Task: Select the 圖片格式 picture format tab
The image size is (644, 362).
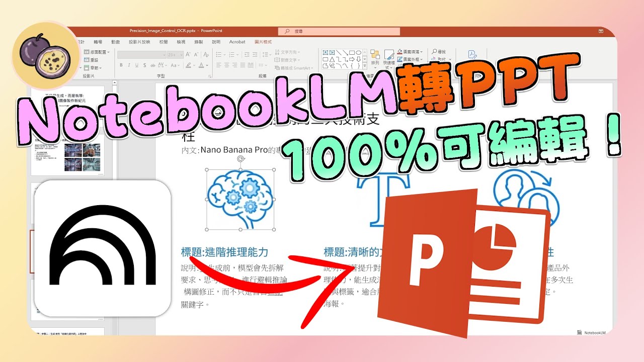Action: coord(263,42)
